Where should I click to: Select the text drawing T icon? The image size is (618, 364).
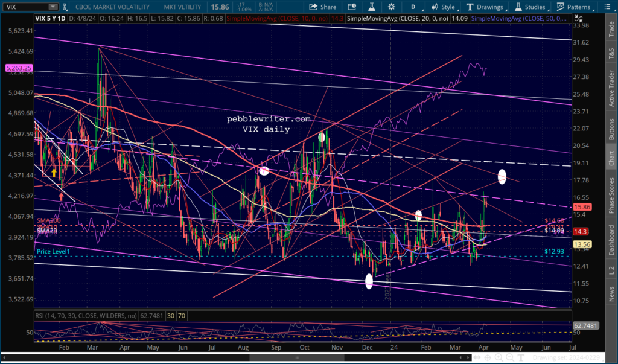coord(521,358)
